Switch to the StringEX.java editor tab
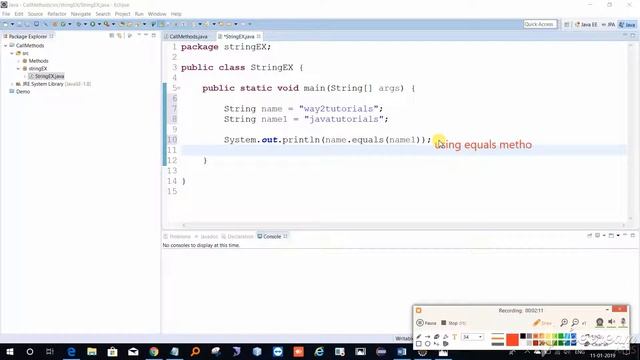 point(239,36)
